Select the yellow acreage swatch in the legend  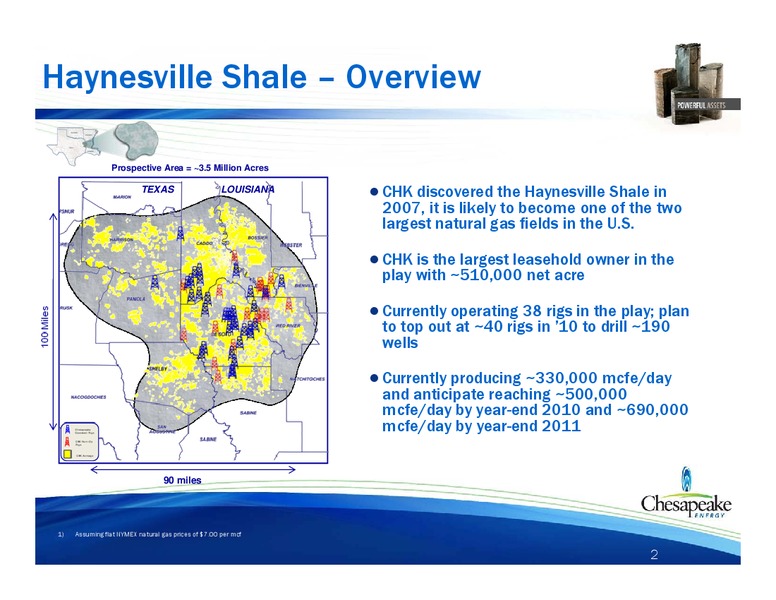[x=68, y=453]
